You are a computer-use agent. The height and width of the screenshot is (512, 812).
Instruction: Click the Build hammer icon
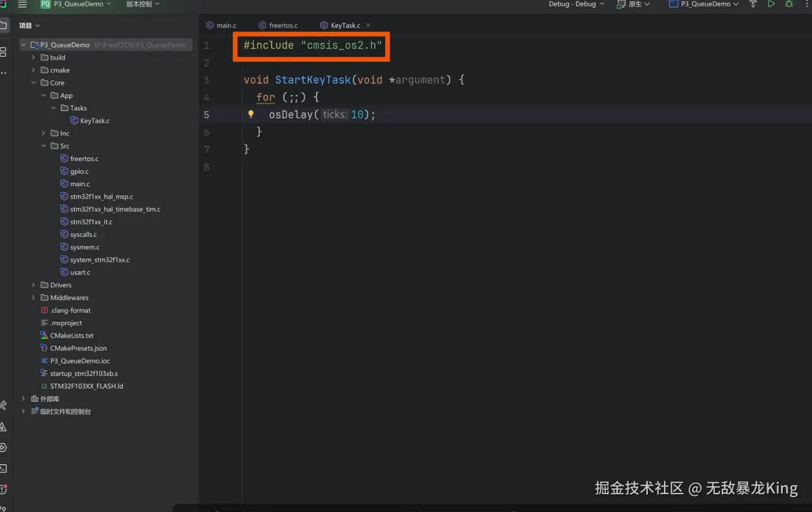pos(753,4)
